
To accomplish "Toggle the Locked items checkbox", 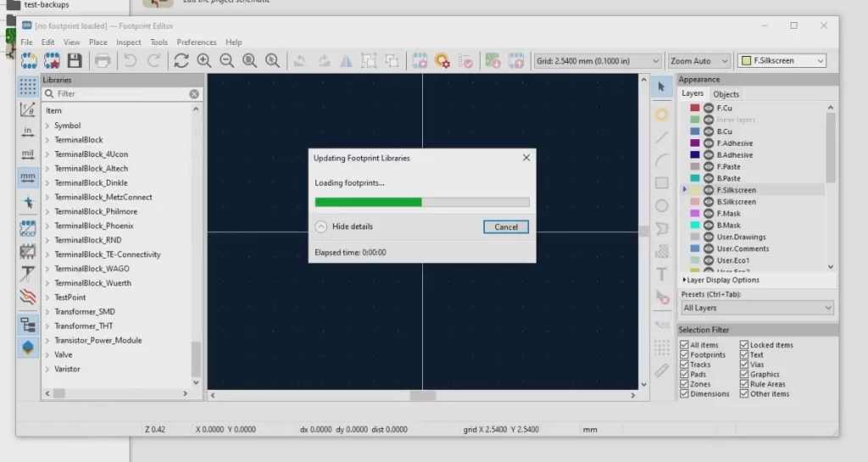I will coord(744,345).
